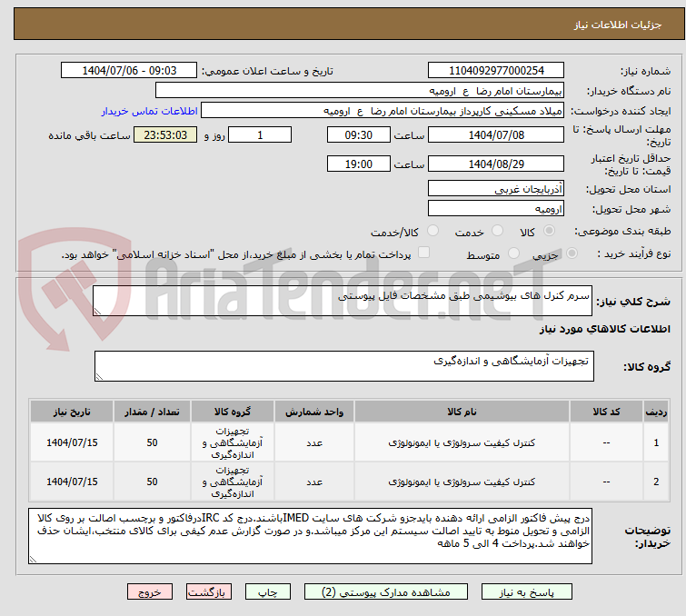Click row 1 item name کنترل کیفیت سرولوژی
The width and height of the screenshot is (686, 616).
(462, 442)
